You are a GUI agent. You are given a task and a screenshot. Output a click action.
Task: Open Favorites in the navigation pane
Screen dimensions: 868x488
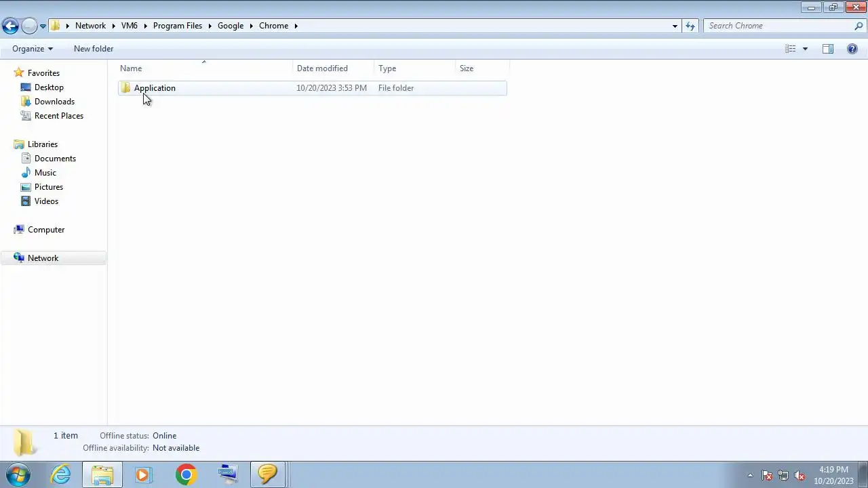[x=43, y=73]
